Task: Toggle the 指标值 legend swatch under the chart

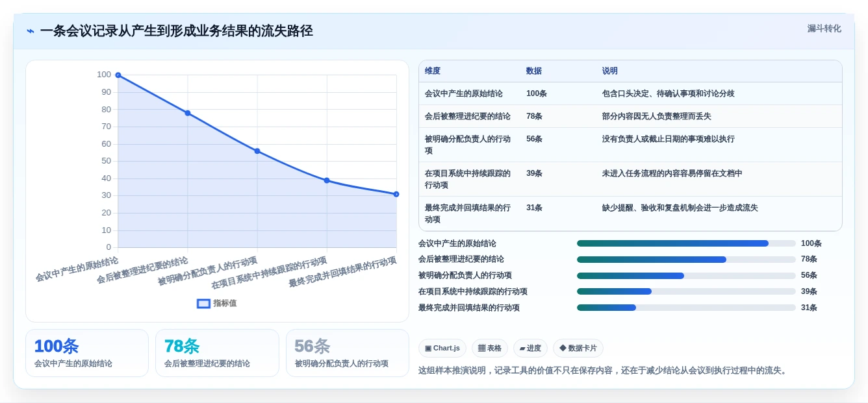Action: 203,303
